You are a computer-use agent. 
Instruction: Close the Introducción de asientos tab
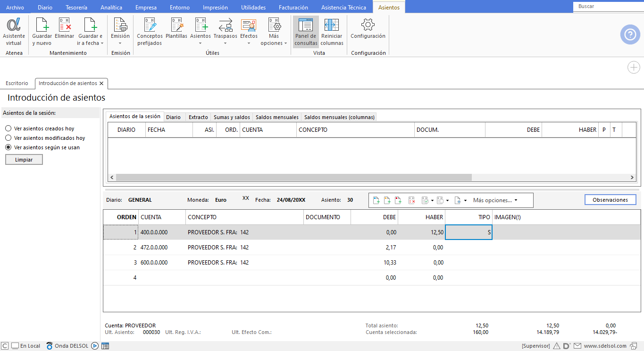[101, 83]
